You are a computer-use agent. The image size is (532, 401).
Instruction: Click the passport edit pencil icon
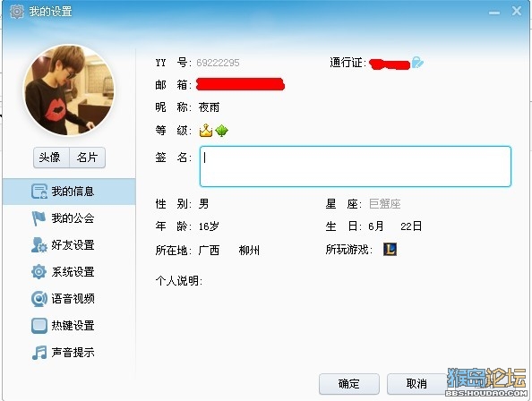417,63
